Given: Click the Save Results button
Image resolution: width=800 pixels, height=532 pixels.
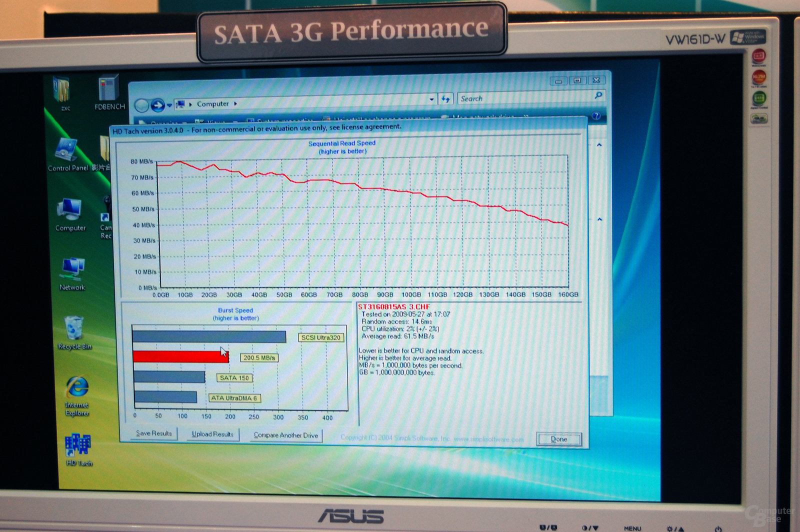Looking at the screenshot, I should (153, 433).
